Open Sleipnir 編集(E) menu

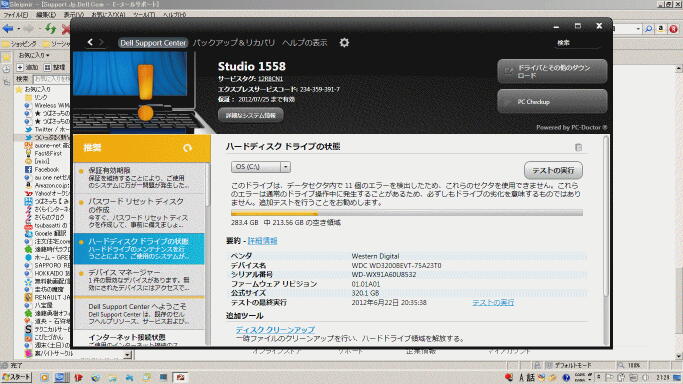pyautogui.click(x=46, y=15)
